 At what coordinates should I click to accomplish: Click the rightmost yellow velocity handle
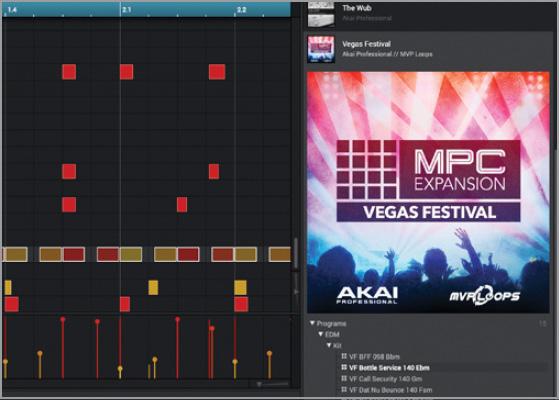270,354
